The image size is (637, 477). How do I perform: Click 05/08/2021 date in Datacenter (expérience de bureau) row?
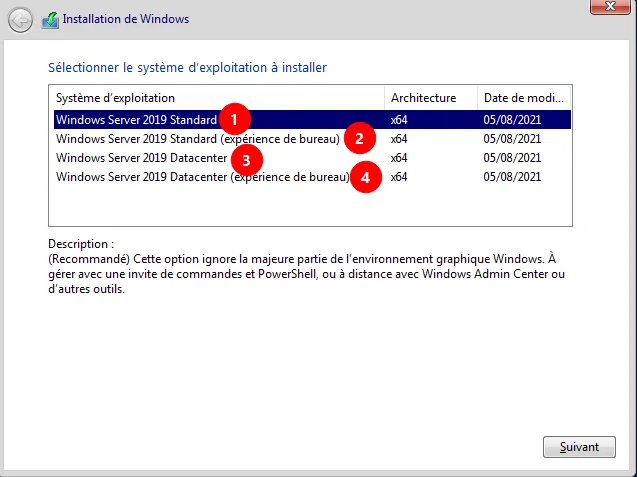pyautogui.click(x=512, y=177)
